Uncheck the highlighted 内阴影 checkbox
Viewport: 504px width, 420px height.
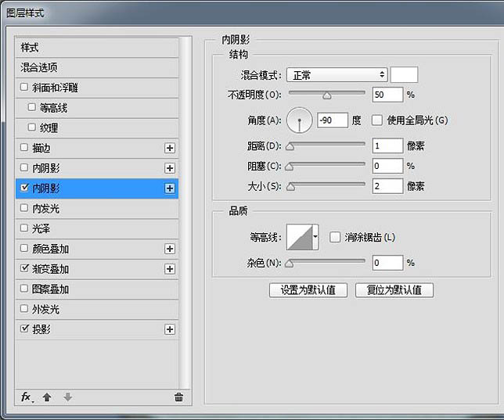click(x=24, y=188)
